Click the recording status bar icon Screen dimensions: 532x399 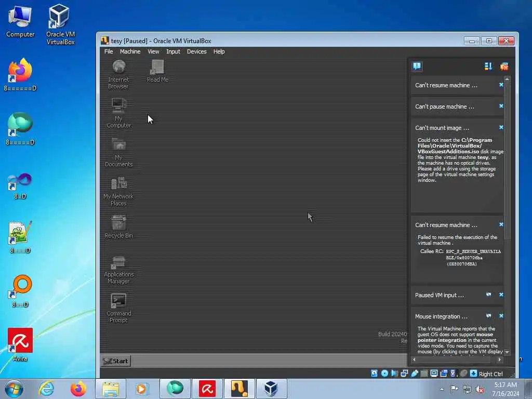pyautogui.click(x=444, y=374)
